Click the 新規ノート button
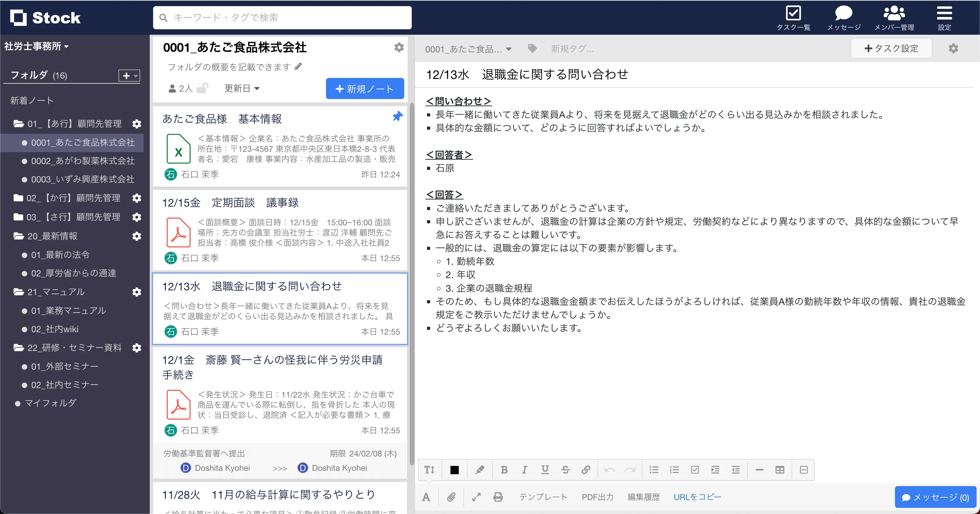980x514 pixels. point(364,88)
